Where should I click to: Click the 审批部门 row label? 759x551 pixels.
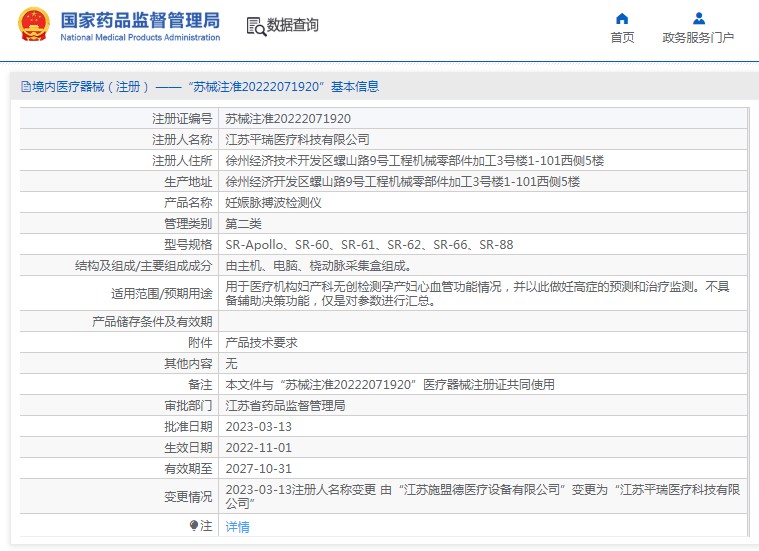[x=188, y=406]
